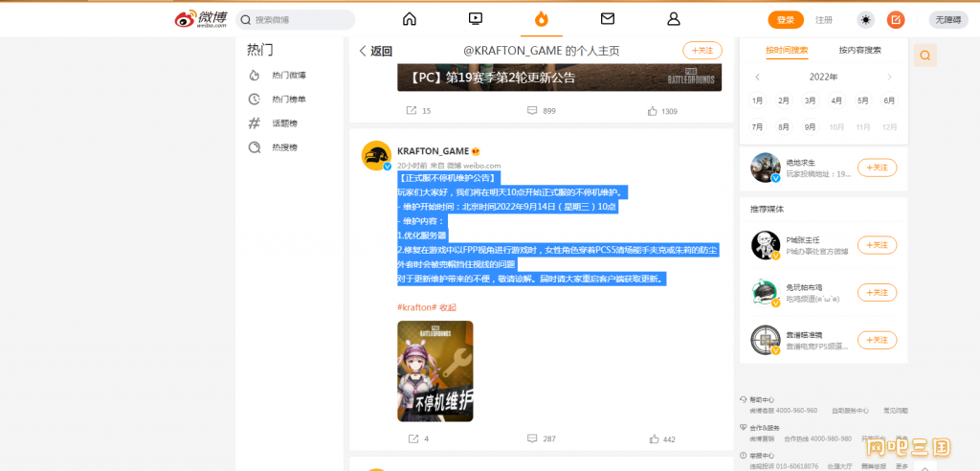The image size is (980, 471).
Task: Click the 注册 register link
Action: pyautogui.click(x=824, y=20)
